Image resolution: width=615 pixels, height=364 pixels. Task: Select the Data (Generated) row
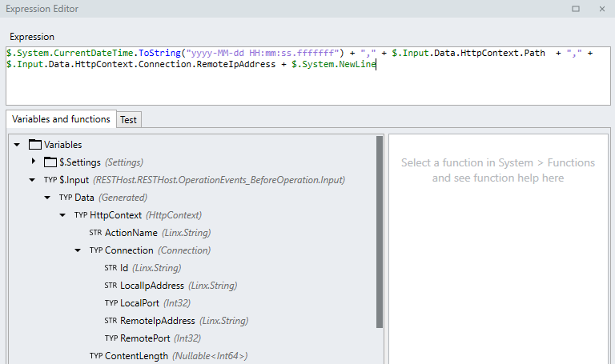[x=111, y=198]
